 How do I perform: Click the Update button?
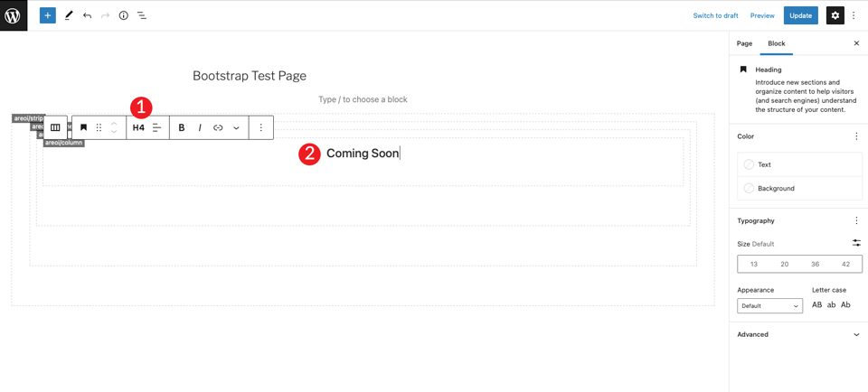coord(800,15)
